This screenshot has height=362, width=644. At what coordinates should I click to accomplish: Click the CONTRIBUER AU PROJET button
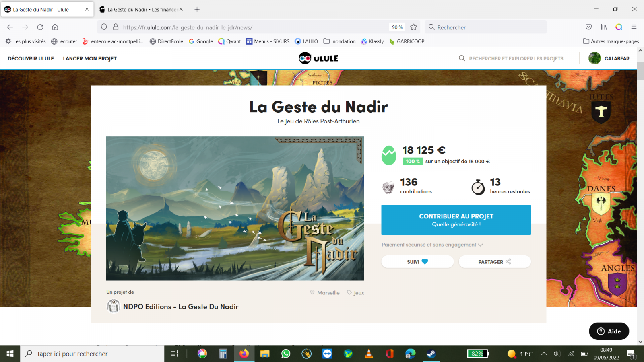coord(456,220)
